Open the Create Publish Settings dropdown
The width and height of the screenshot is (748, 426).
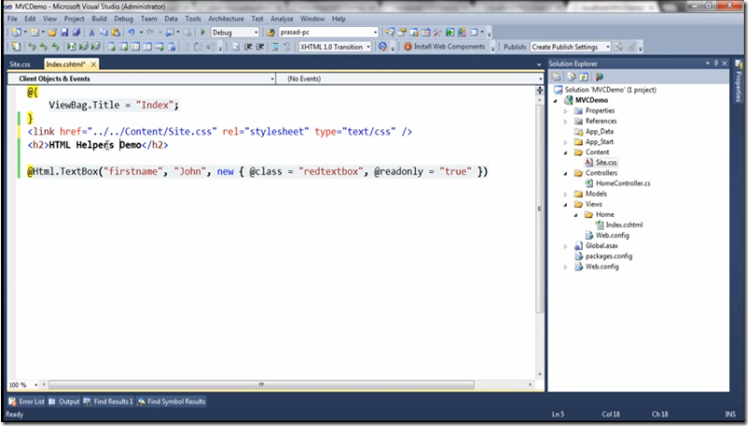tap(607, 47)
